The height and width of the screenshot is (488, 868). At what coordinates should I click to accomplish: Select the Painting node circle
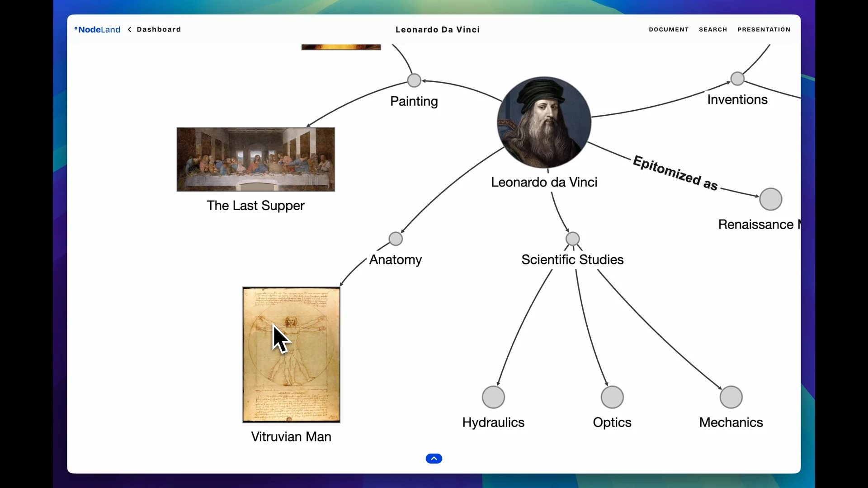[414, 80]
